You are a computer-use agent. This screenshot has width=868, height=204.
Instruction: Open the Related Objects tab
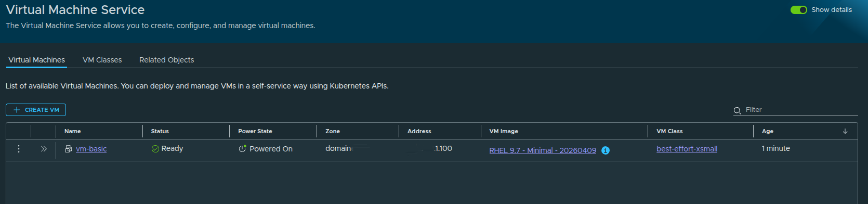coord(166,60)
